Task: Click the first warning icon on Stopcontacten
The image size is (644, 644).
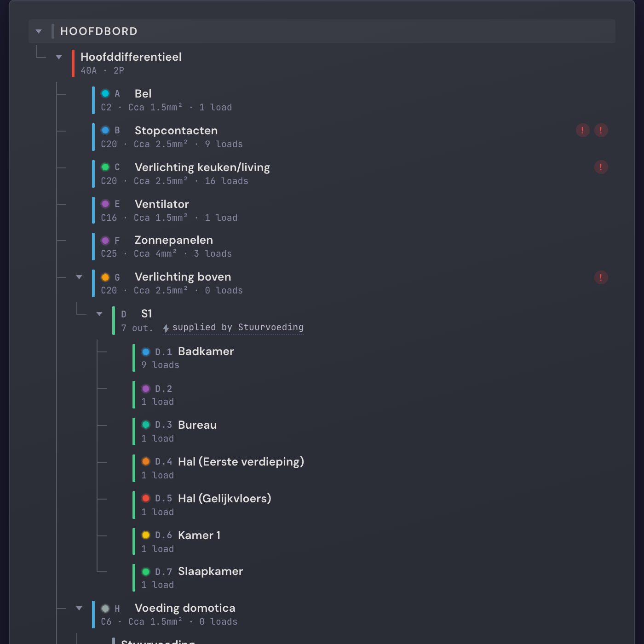Action: (x=582, y=130)
